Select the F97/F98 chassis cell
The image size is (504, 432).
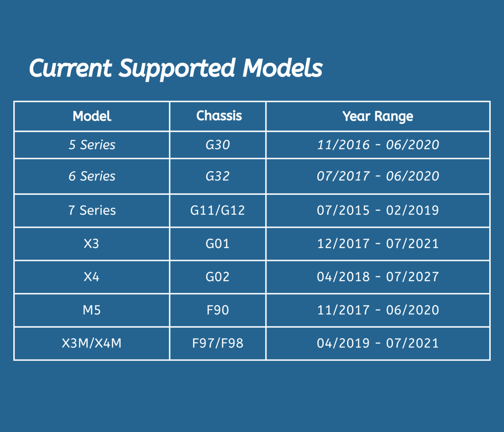point(218,343)
